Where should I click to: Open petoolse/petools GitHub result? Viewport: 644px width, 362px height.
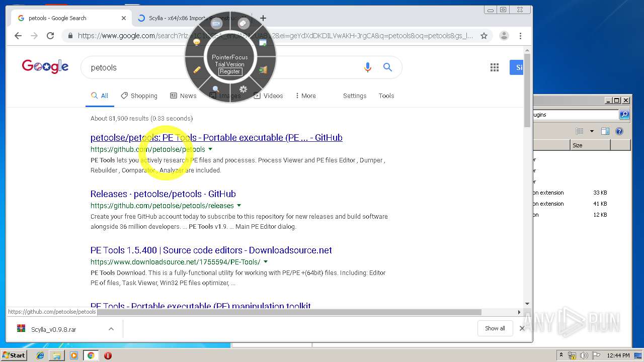[x=216, y=138]
